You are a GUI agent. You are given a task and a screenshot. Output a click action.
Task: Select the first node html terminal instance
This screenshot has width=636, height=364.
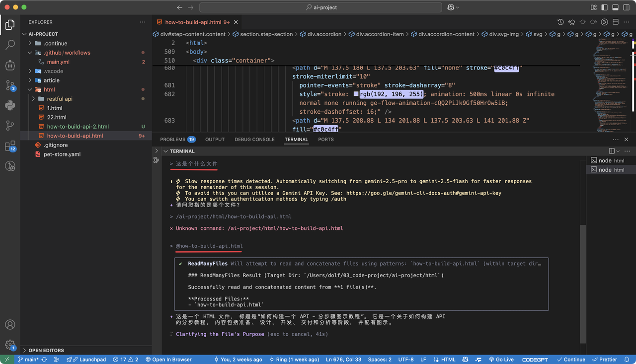[x=611, y=160]
